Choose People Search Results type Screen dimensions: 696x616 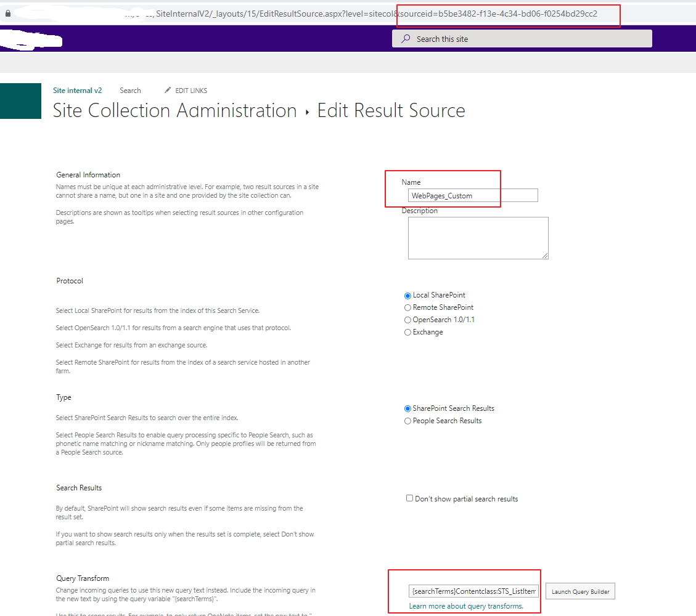(x=407, y=421)
